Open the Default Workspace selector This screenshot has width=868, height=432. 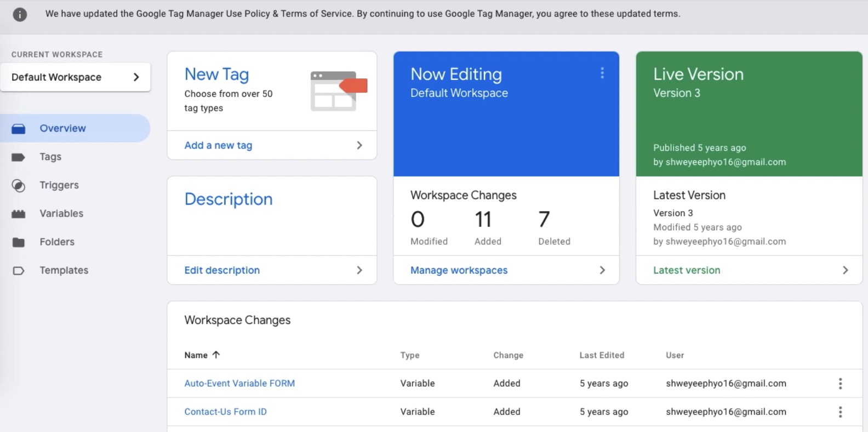(x=76, y=77)
